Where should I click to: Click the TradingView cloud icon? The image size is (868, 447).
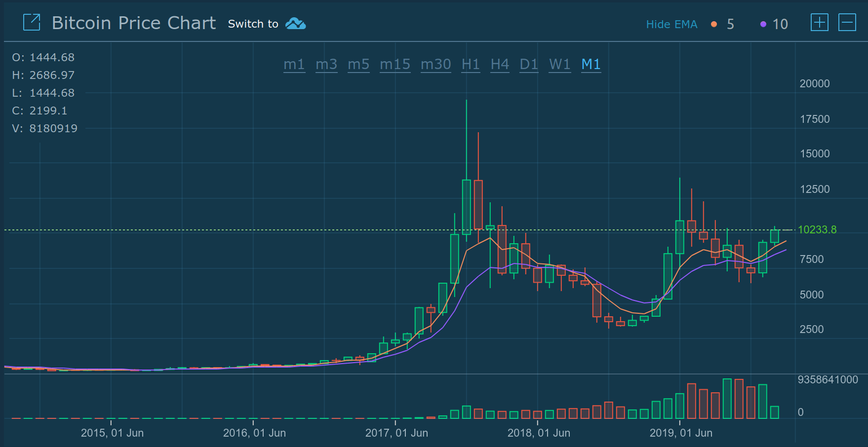coord(296,24)
